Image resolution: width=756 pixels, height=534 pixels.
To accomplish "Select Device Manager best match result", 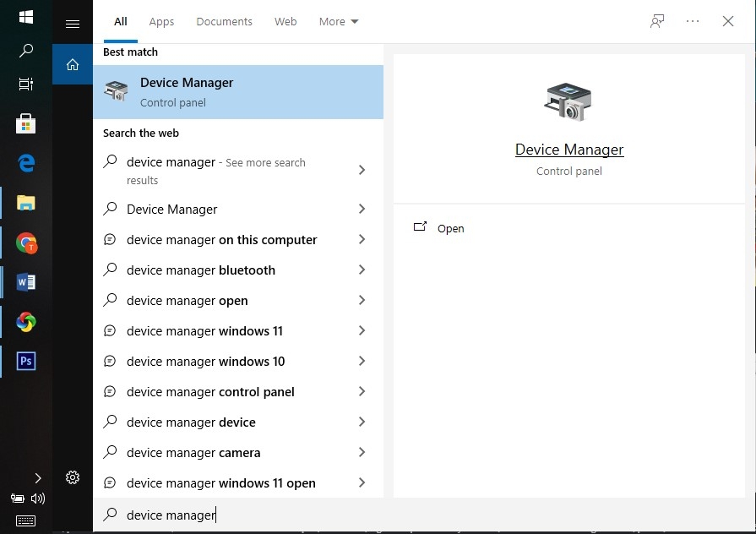I will [238, 92].
